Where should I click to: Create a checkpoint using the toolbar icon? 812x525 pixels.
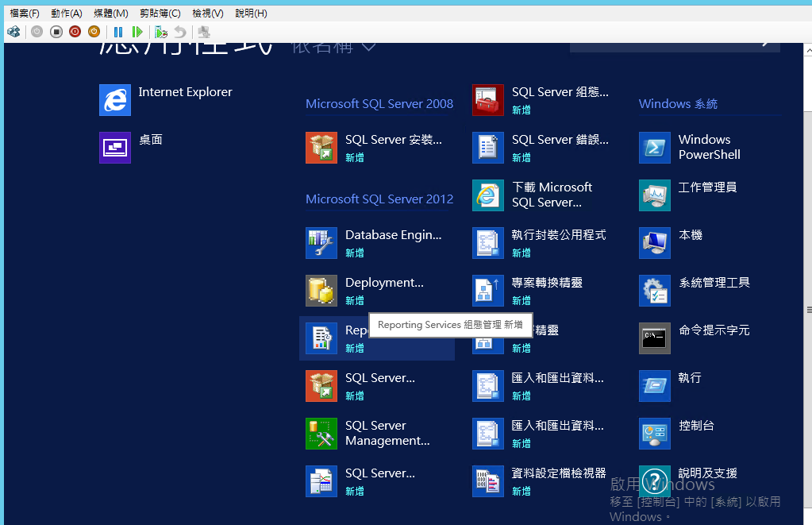click(x=161, y=32)
